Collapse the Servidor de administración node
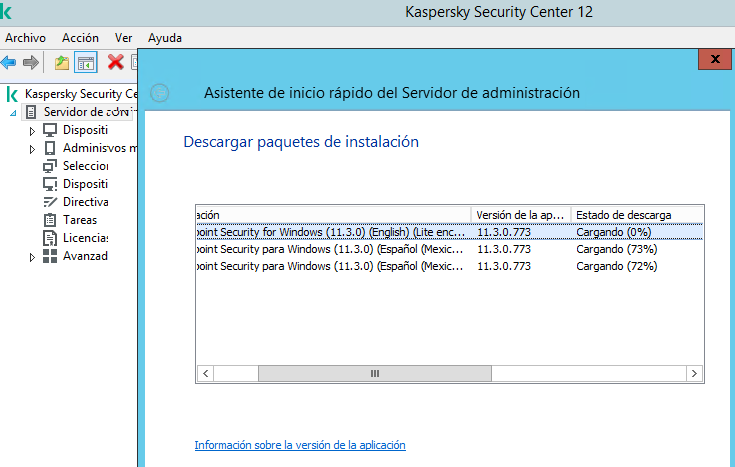735x467 pixels. point(13,112)
